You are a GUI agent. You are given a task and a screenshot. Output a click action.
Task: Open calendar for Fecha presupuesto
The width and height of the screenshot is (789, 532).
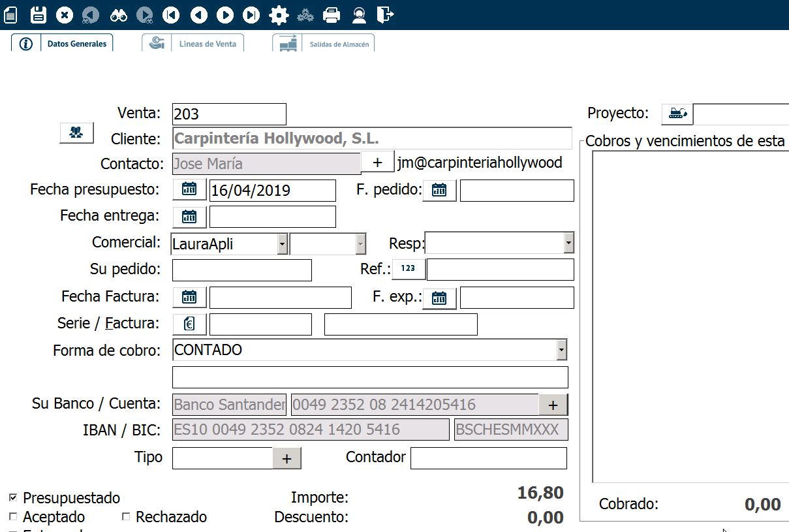tap(189, 190)
